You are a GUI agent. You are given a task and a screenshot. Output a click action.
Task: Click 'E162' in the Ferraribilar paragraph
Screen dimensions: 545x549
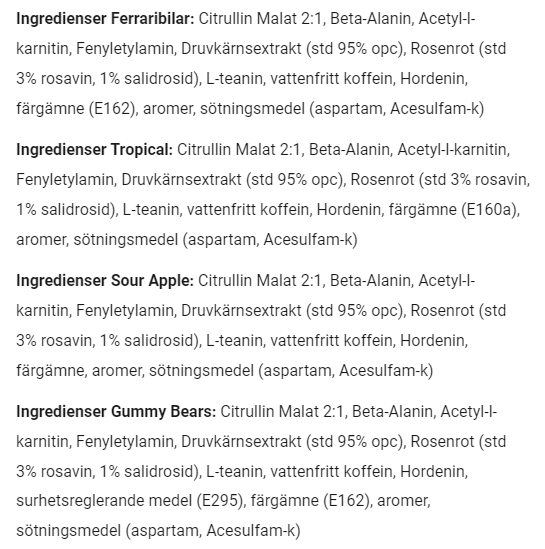pos(112,109)
